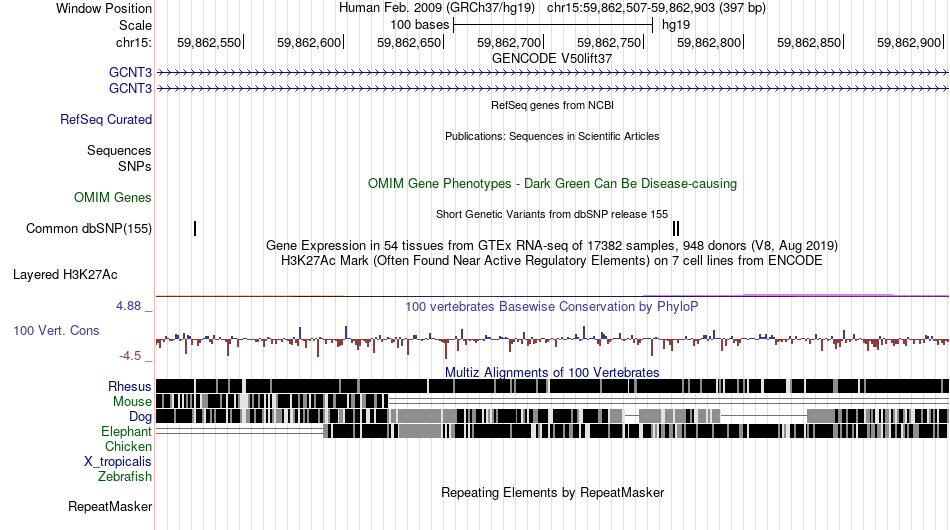Image resolution: width=950 pixels, height=530 pixels.
Task: Click the Layered H3K27Ac track label
Action: click(x=65, y=274)
